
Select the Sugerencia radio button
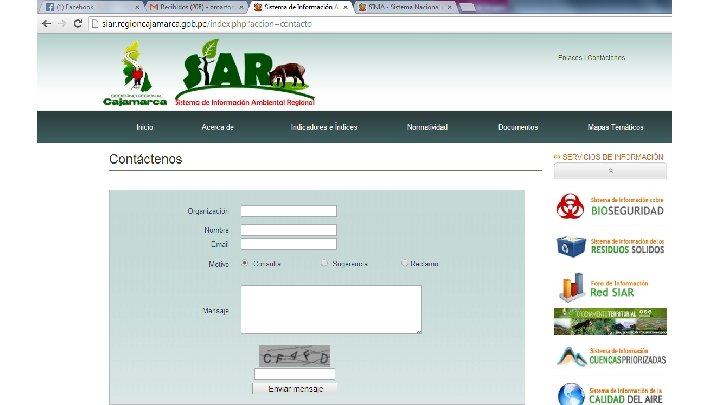[324, 263]
